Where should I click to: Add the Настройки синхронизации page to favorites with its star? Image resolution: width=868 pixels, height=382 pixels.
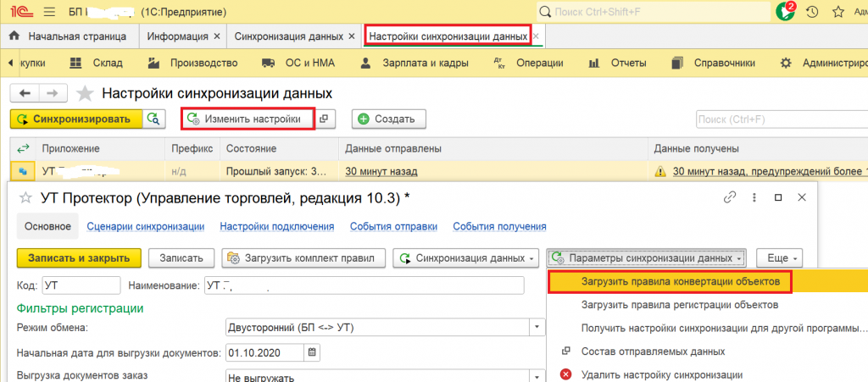(x=85, y=93)
